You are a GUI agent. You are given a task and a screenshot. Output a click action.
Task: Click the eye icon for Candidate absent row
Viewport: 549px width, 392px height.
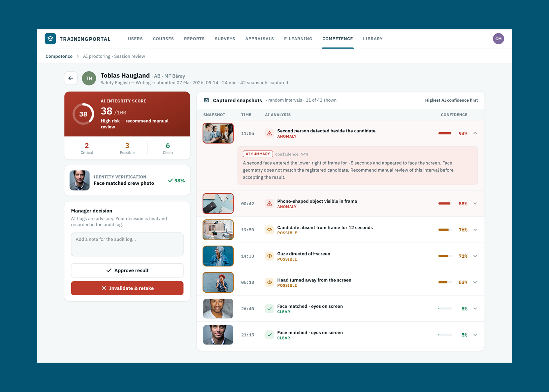click(x=270, y=230)
